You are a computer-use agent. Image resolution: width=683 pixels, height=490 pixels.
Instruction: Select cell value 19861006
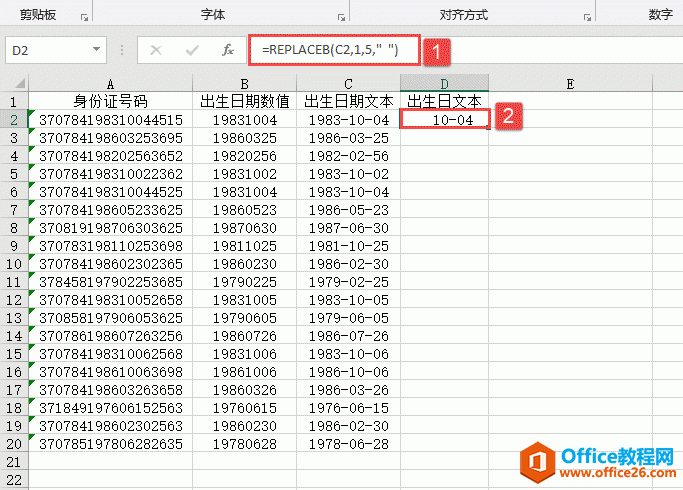point(244,372)
